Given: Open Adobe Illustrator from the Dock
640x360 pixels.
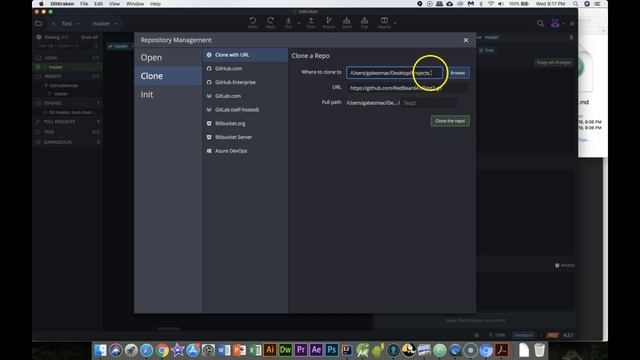Looking at the screenshot, I should click(270, 350).
